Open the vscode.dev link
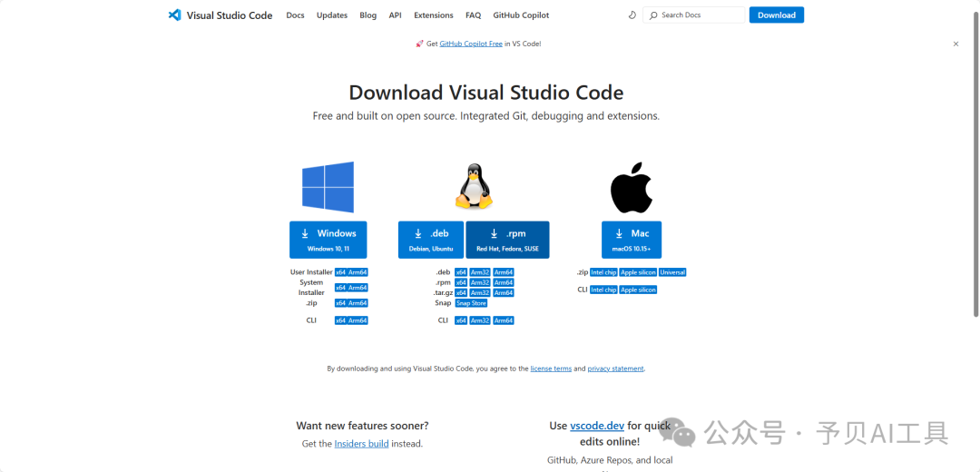 pos(597,426)
